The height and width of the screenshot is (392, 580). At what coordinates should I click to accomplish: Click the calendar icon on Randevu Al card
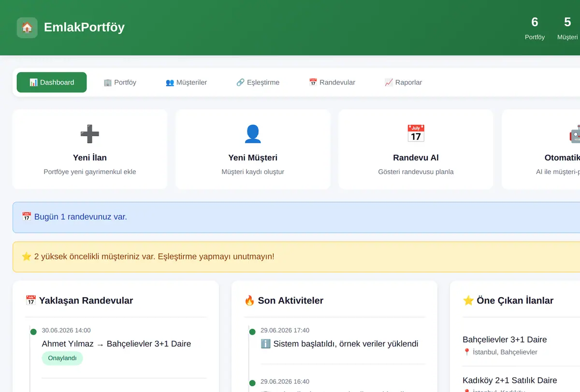(416, 134)
